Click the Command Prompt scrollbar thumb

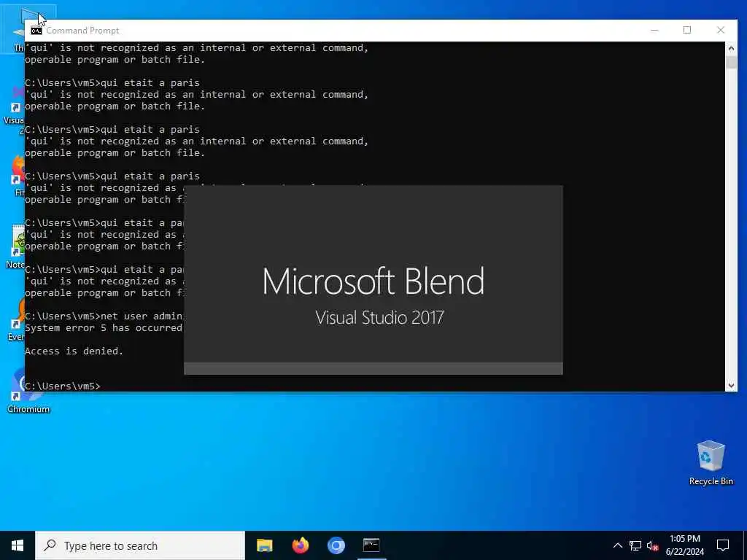[x=731, y=63]
